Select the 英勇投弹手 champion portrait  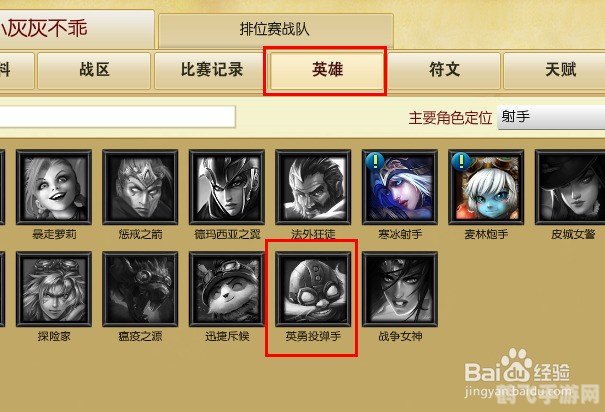coord(313,289)
